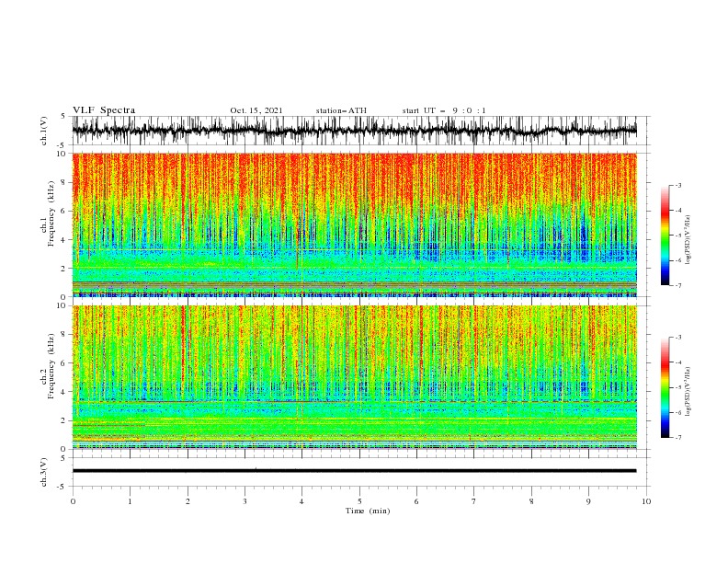The width and height of the screenshot is (728, 563).
Task: Click the "-7" label on ch.2 colorbar
Action: [678, 438]
